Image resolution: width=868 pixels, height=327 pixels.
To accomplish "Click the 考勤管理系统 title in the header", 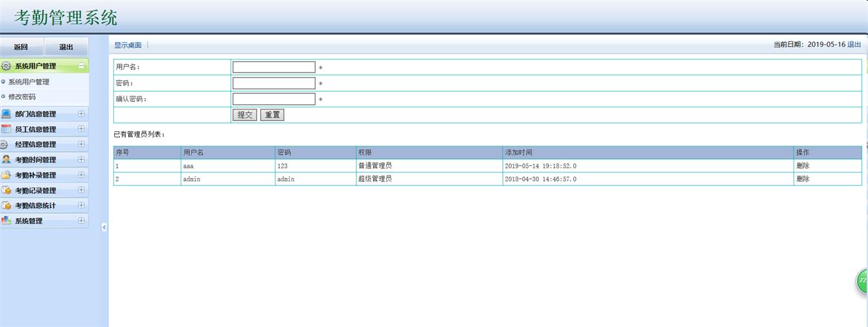I will [65, 17].
